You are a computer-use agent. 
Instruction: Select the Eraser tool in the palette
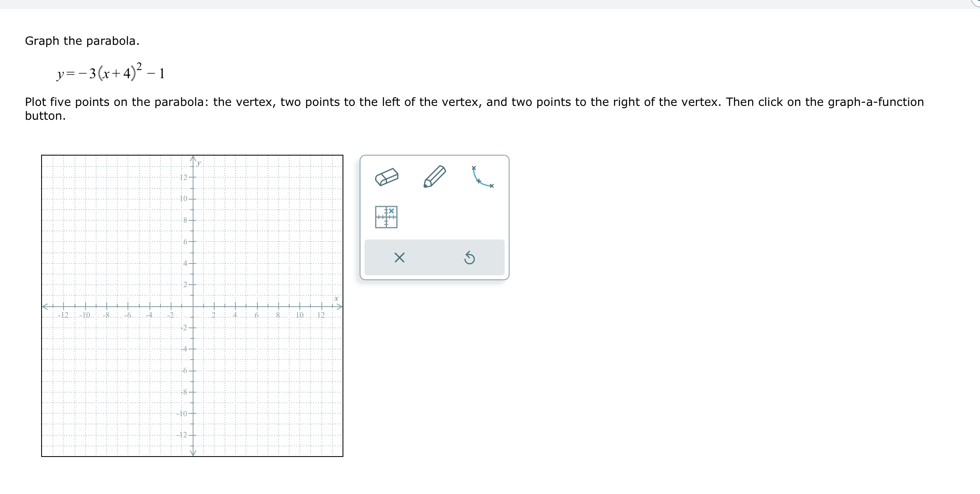tap(387, 177)
